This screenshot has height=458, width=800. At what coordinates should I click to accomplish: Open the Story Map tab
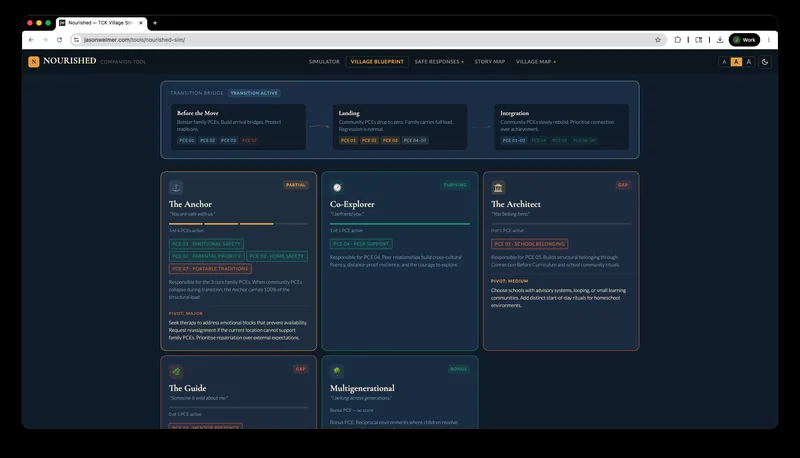click(490, 62)
